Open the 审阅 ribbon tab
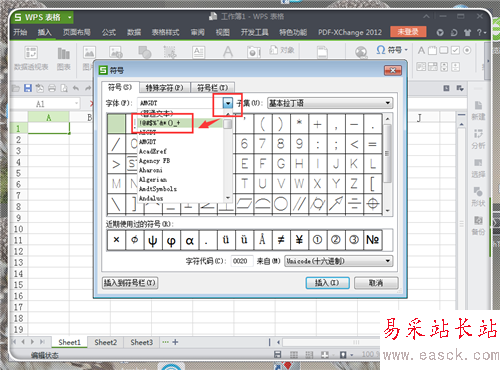This screenshot has height=370, width=500. [198, 32]
